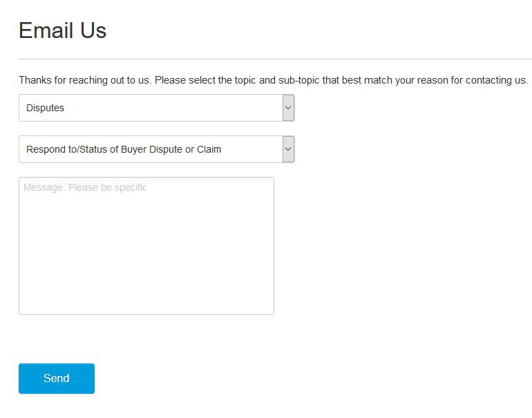Focus the message text area

pos(146,246)
